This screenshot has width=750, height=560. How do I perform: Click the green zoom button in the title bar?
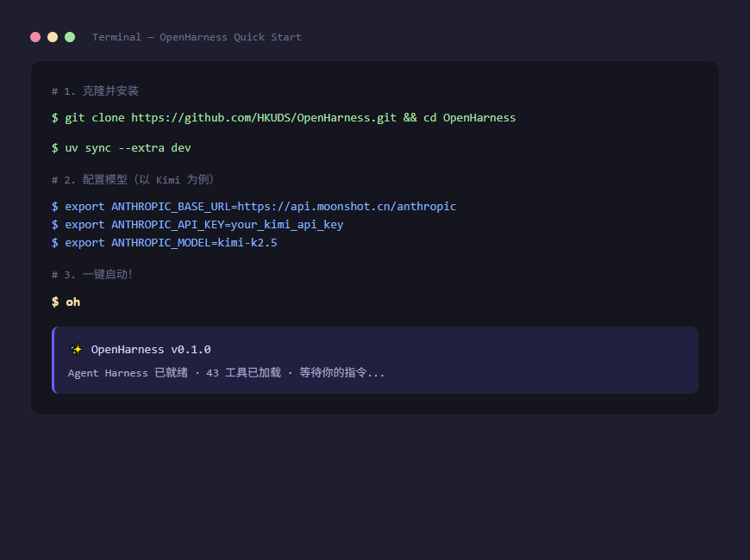pyautogui.click(x=70, y=37)
